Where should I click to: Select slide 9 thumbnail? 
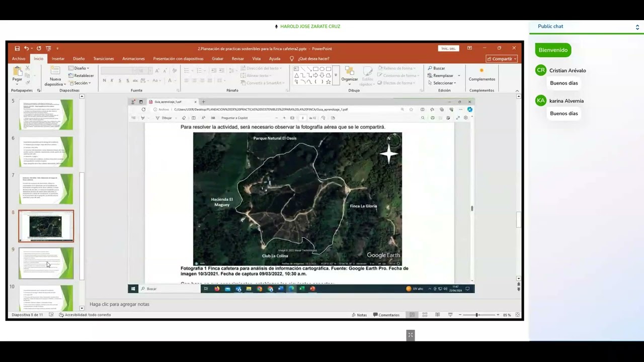tap(46, 263)
